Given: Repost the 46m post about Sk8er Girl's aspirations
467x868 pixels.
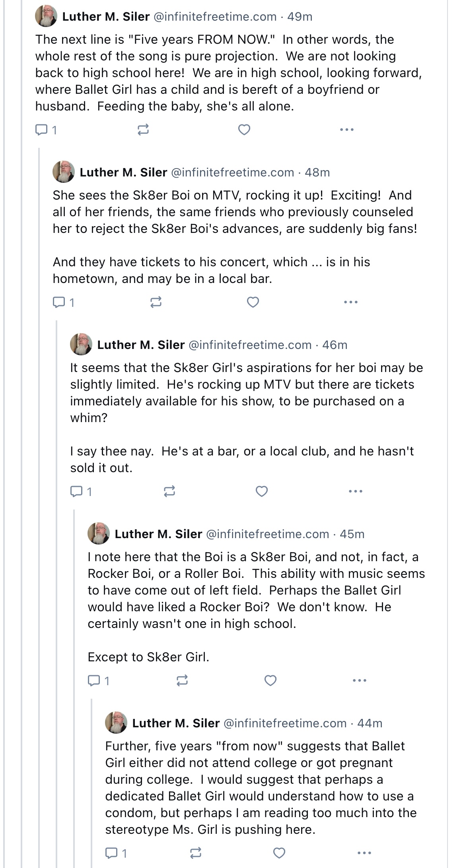Looking at the screenshot, I should (x=169, y=492).
